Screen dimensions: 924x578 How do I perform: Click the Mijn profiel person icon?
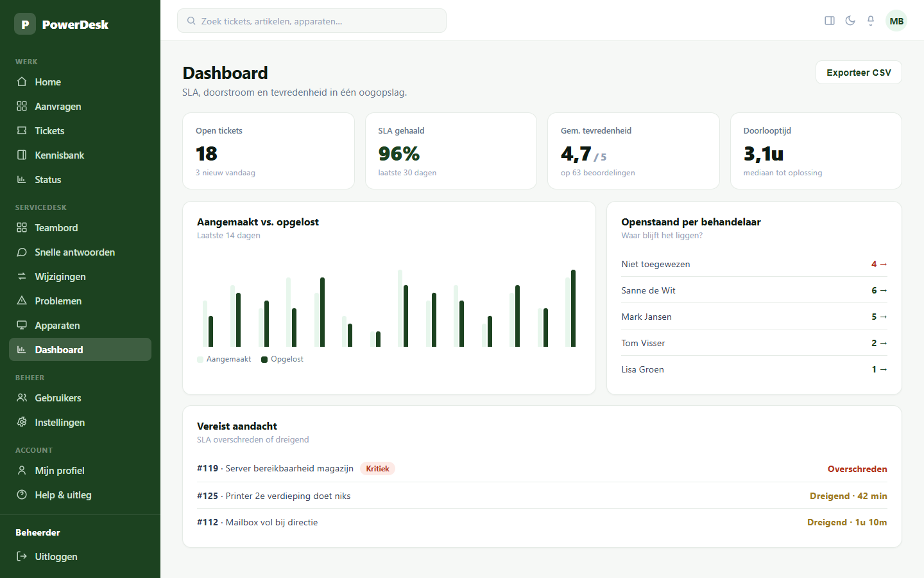point(22,470)
